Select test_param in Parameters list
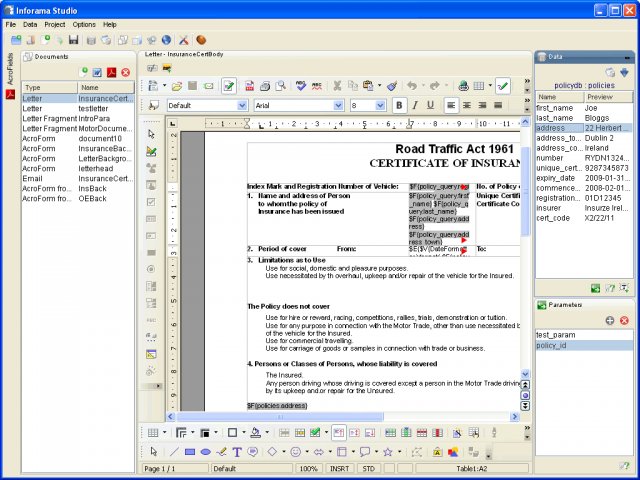 tap(584, 335)
